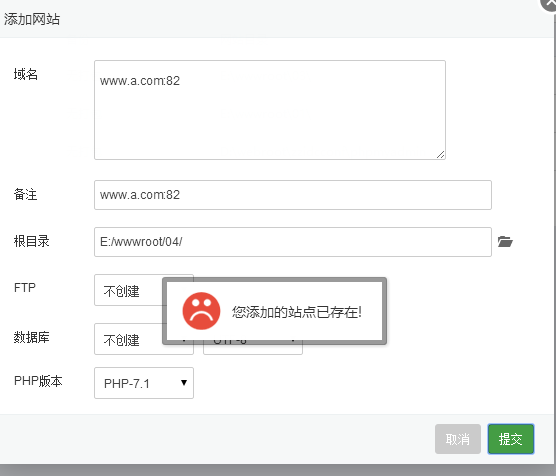Click the 根目录 path field E:/wwwroot/04/
The width and height of the screenshot is (556, 476).
(x=293, y=242)
